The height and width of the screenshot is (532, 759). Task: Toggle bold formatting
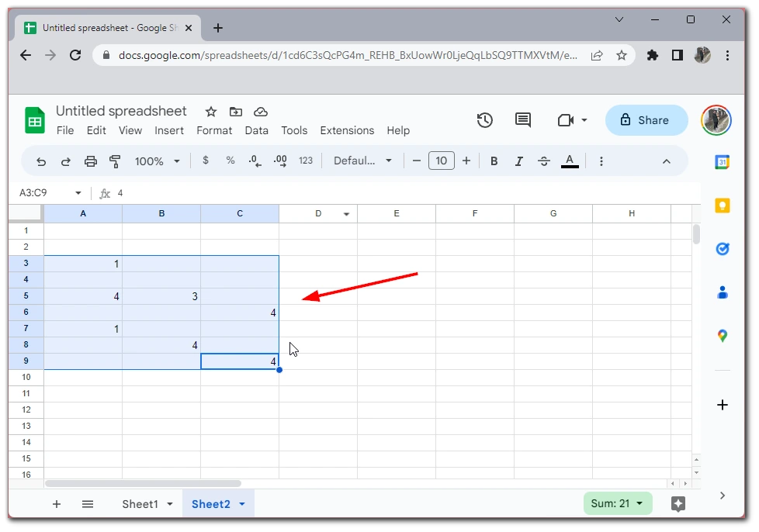pos(494,161)
